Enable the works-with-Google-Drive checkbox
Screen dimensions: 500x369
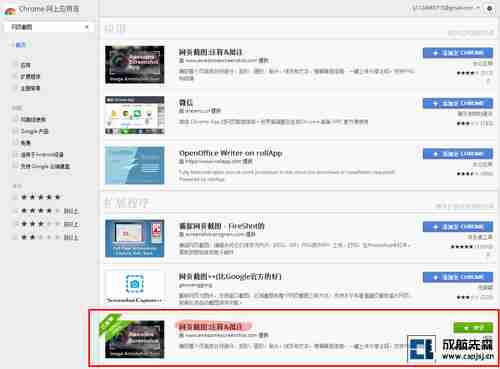[x=15, y=166]
